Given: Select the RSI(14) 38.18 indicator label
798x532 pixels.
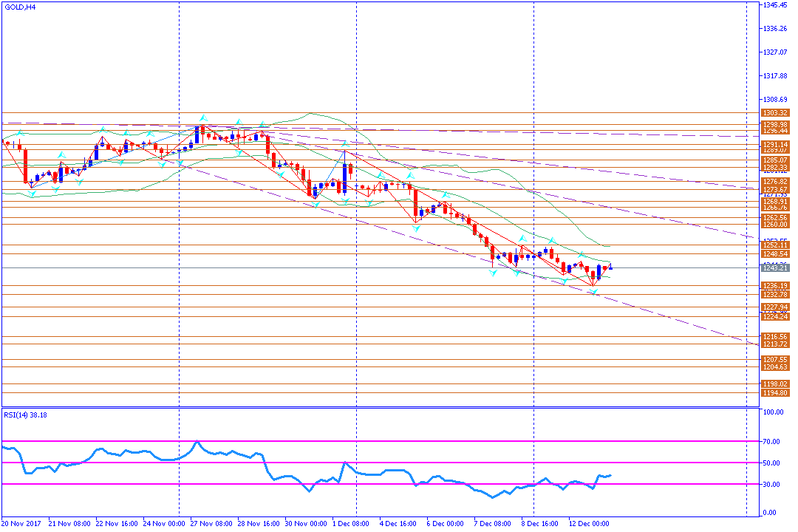Looking at the screenshot, I should (x=25, y=415).
